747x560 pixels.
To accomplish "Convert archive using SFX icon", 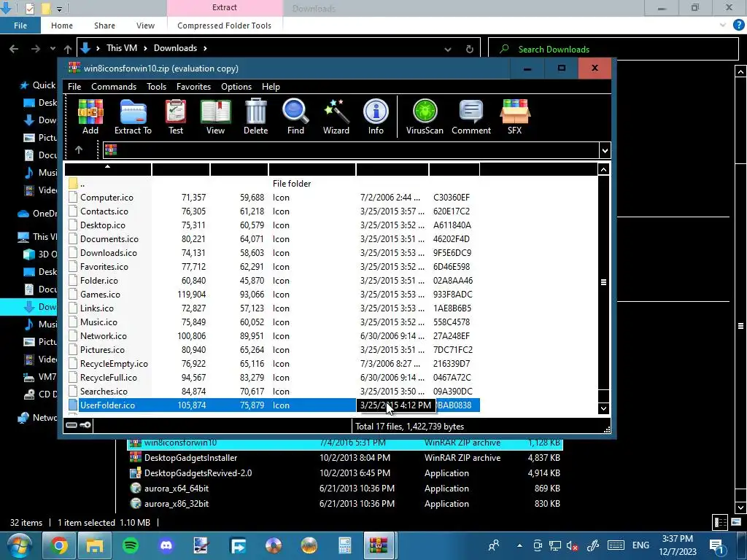I will click(x=514, y=117).
